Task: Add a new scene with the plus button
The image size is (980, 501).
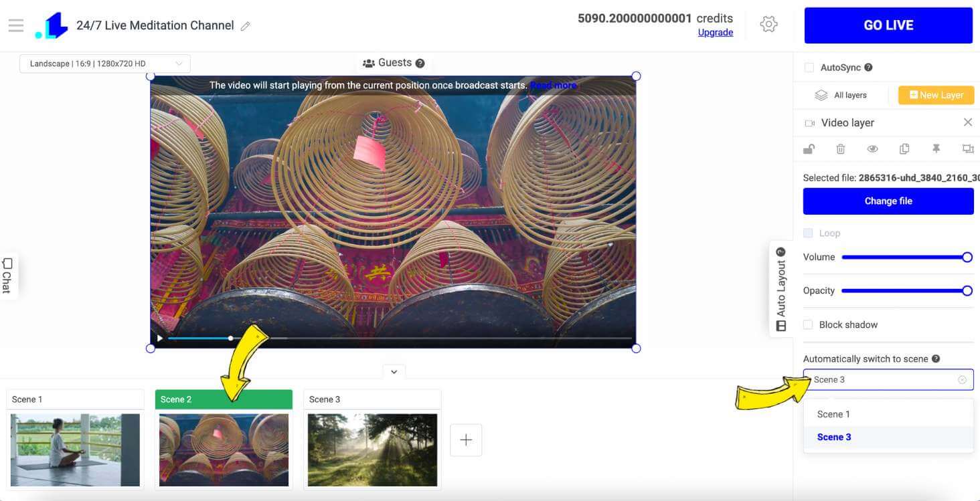Action: pos(466,440)
